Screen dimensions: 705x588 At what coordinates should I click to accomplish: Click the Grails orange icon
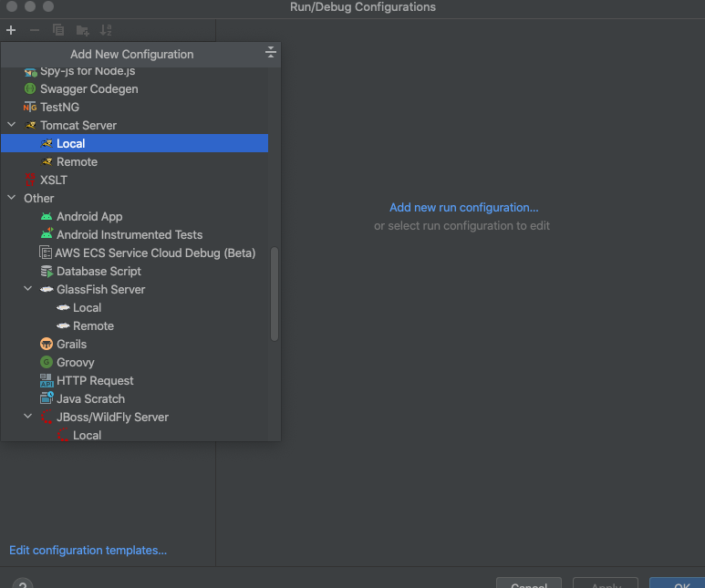coord(47,344)
